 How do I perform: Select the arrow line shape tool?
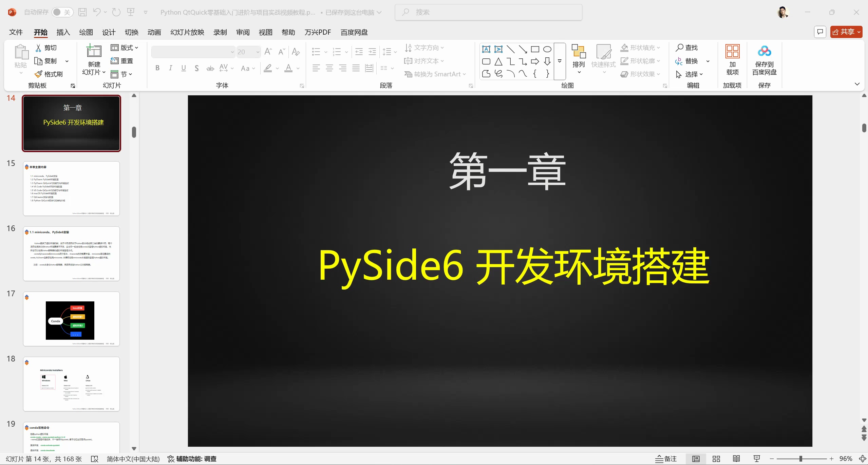click(523, 49)
